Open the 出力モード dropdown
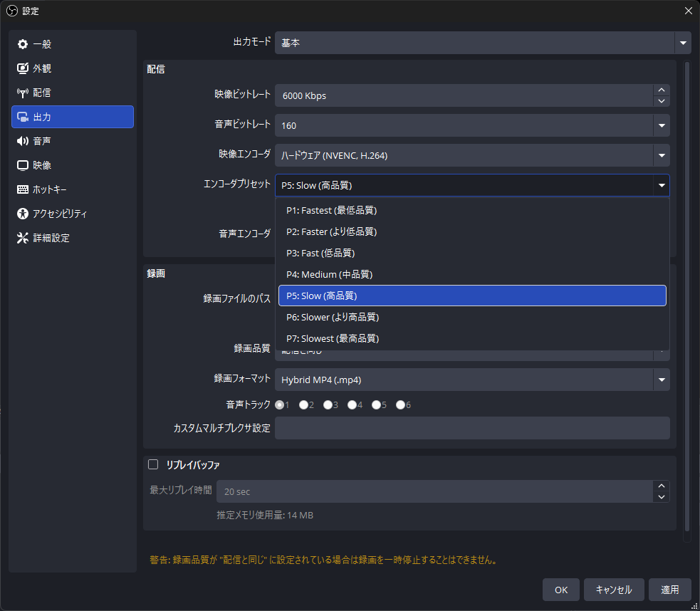 tap(483, 43)
